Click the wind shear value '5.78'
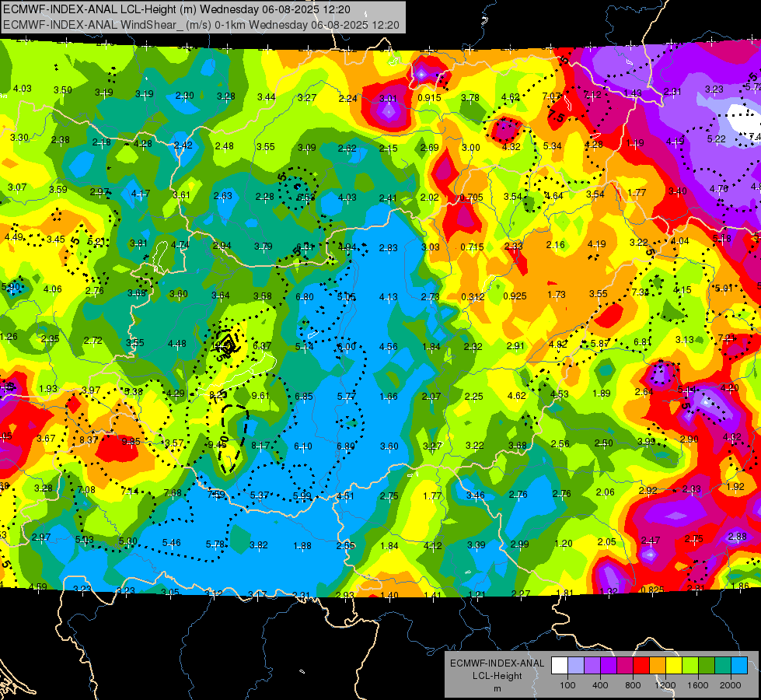761x700 pixels. [215, 544]
